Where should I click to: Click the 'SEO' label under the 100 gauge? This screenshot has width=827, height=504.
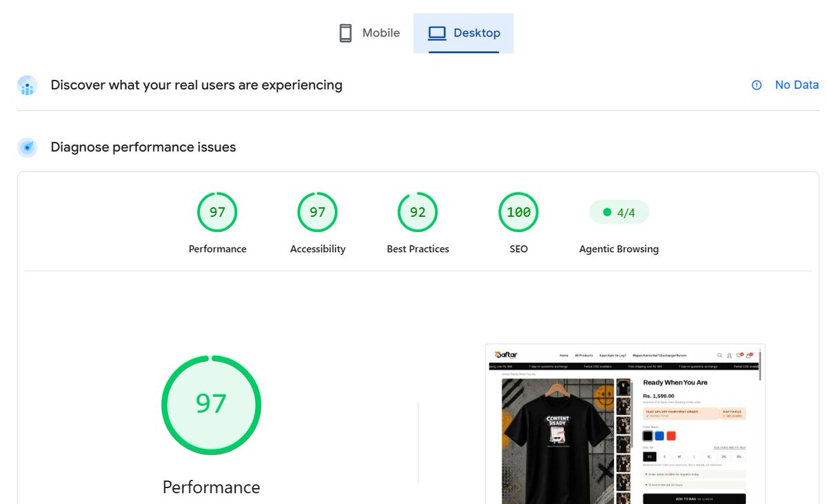tap(518, 249)
